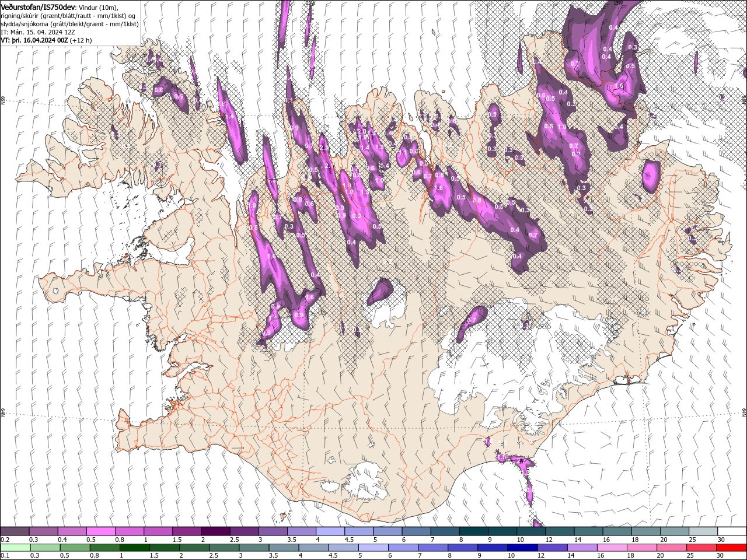The width and height of the screenshot is (747, 560).
Task: Click the lower legend swatch starting at 4.5
Action: click(x=343, y=548)
